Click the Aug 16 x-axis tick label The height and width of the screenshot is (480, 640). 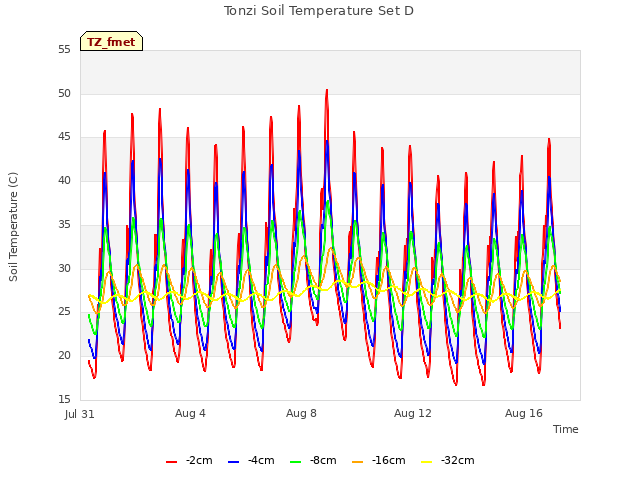tap(524, 413)
